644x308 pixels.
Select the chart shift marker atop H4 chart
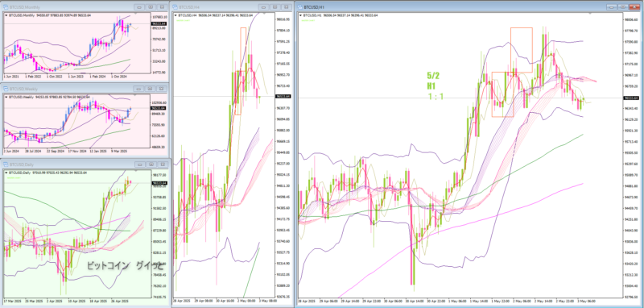[264, 14]
